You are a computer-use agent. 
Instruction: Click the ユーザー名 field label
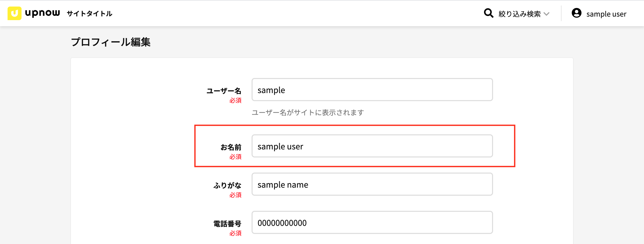(224, 91)
